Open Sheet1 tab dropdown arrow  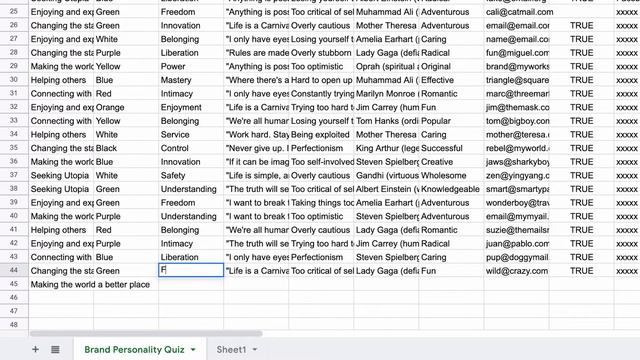point(255,349)
